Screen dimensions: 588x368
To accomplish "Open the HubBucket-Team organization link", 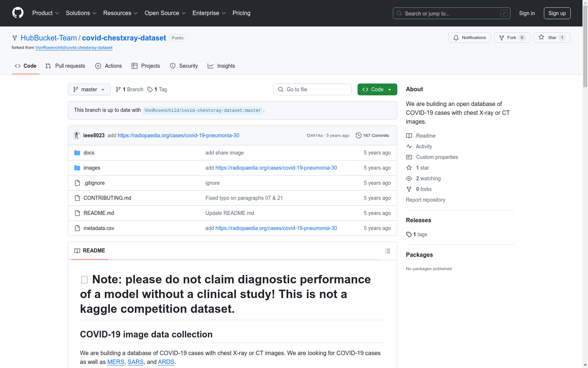I will coord(49,38).
